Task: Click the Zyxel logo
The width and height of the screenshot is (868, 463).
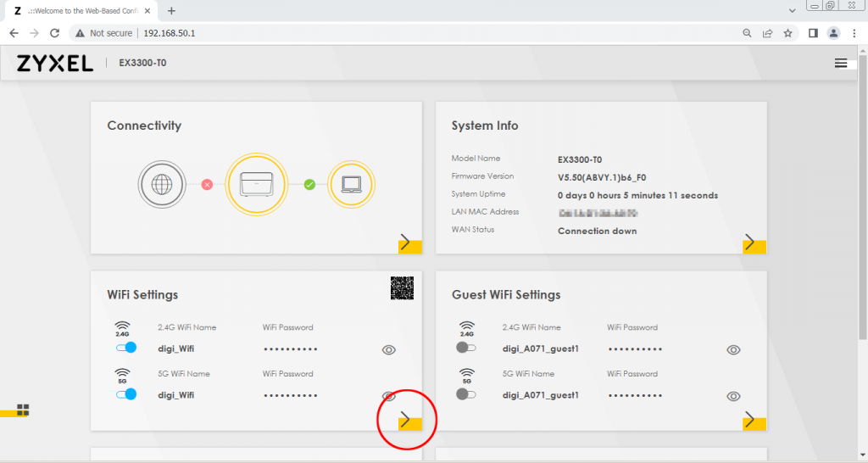Action: (55, 64)
